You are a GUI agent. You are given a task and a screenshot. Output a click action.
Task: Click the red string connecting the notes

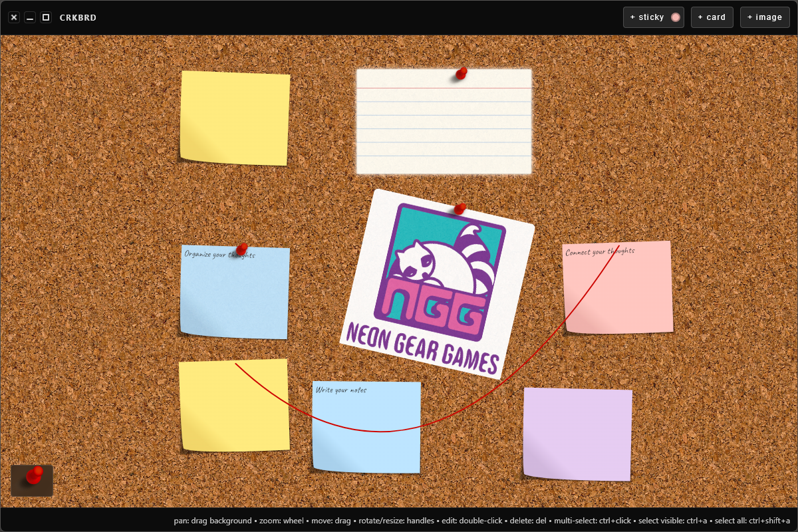click(382, 432)
